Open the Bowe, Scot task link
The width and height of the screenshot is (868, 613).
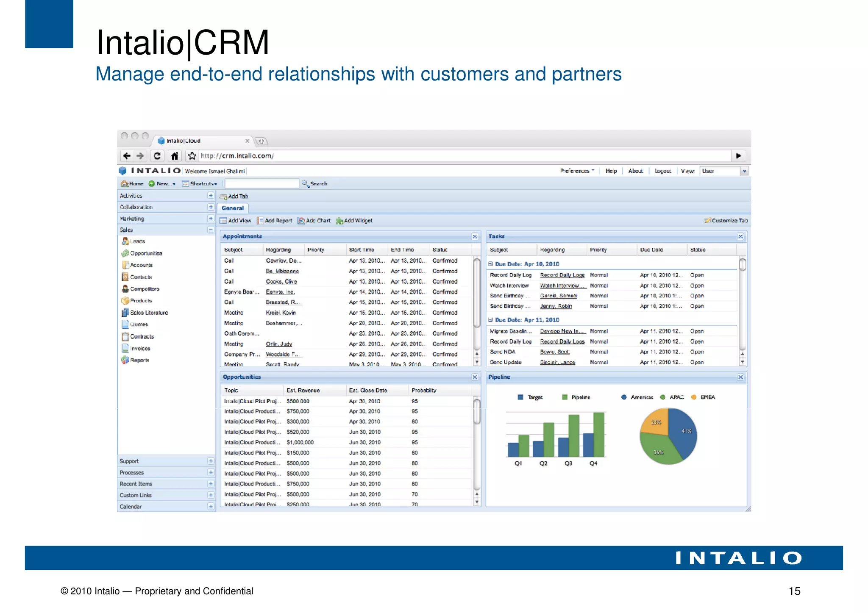pyautogui.click(x=555, y=352)
